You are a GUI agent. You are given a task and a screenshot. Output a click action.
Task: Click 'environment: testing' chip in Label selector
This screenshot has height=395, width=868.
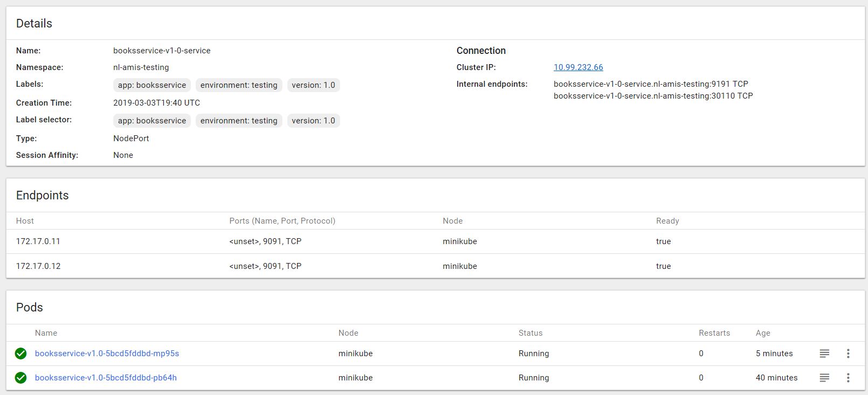tap(239, 121)
